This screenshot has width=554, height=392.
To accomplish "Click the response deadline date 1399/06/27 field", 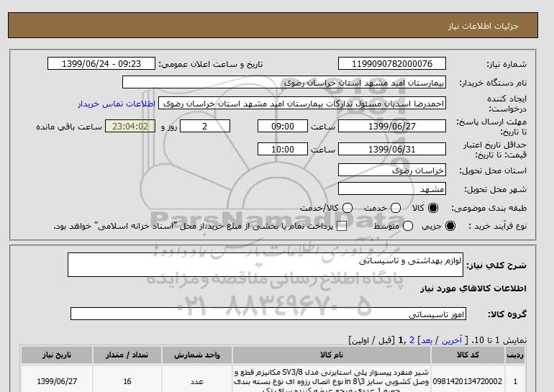I will [392, 126].
